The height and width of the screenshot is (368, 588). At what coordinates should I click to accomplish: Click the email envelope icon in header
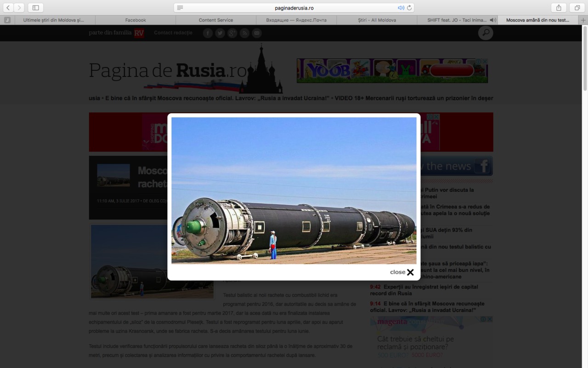point(257,33)
